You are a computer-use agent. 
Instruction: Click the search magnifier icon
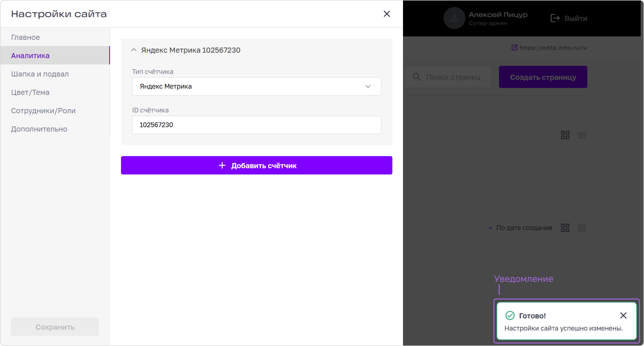click(x=416, y=77)
